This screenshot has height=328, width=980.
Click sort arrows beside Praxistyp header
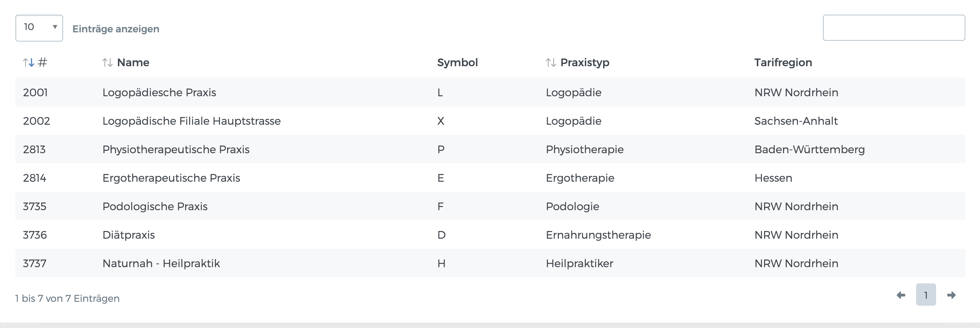[x=551, y=62]
